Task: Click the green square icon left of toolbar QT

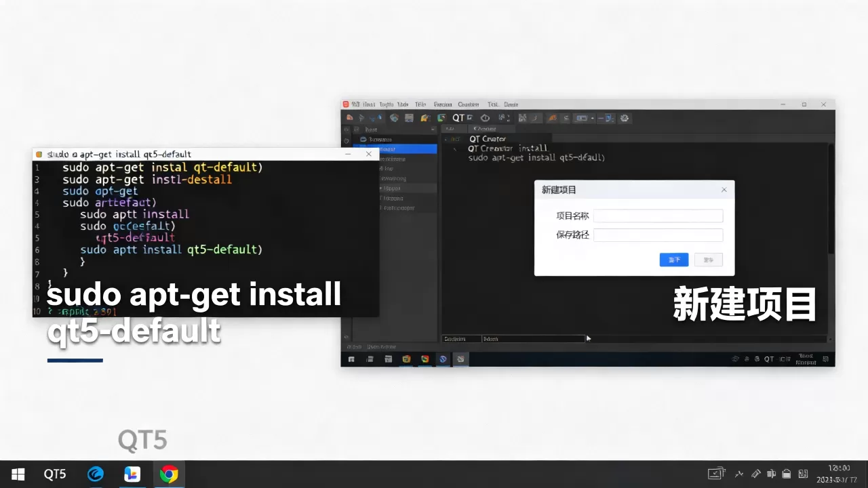Action: (x=441, y=118)
